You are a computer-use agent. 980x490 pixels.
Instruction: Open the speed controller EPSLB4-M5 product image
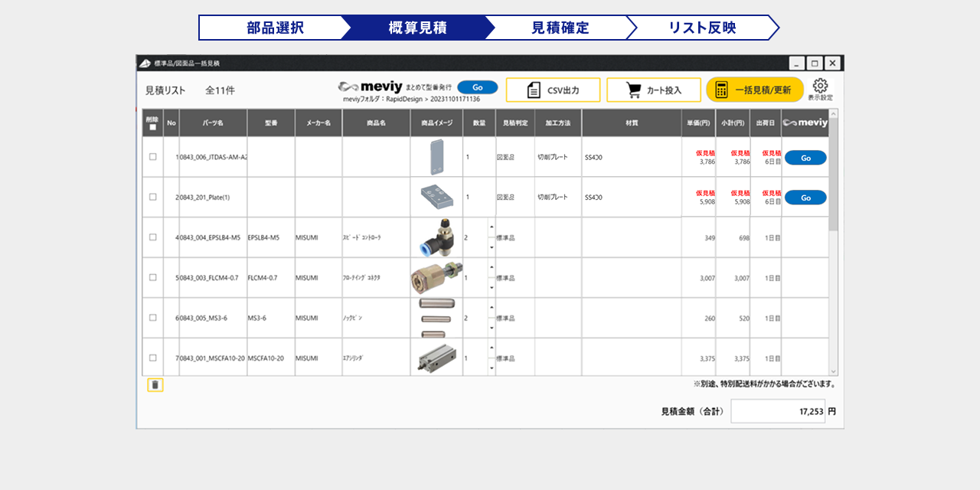436,237
